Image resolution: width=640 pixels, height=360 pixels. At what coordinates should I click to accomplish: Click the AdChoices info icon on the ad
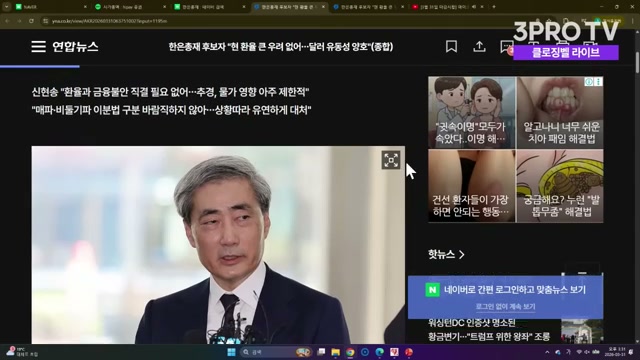pos(589,82)
